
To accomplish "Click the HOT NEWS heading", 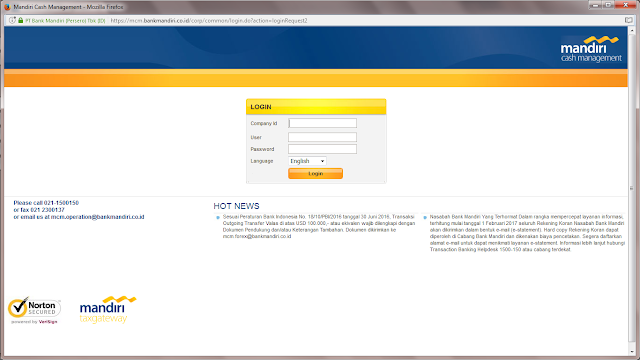I will coord(236,206).
